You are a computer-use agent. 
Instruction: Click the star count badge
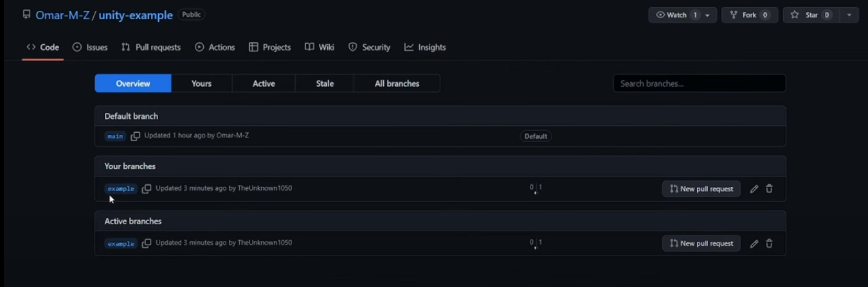coord(827,15)
